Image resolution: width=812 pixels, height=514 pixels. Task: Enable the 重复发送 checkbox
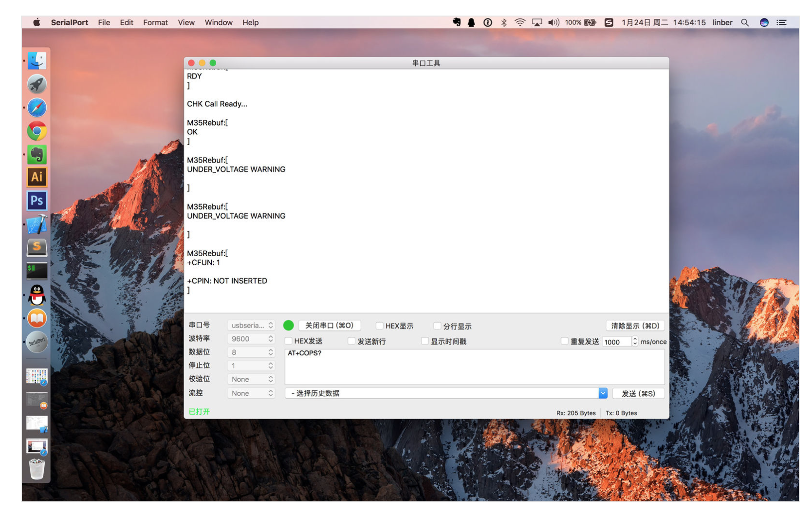[x=565, y=341]
